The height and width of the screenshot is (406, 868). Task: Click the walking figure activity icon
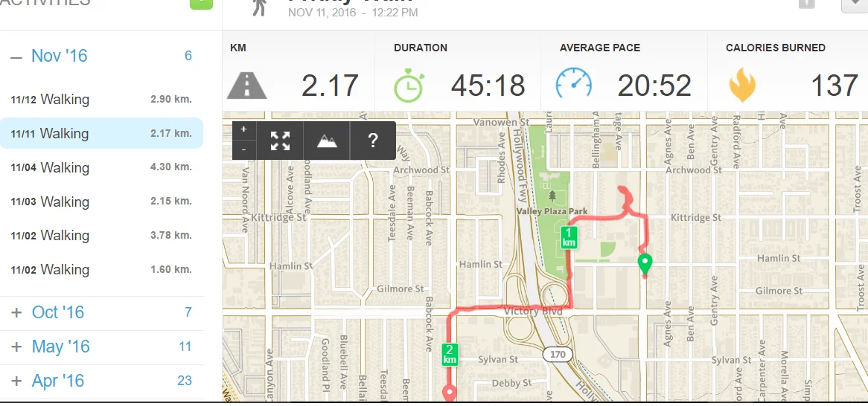(x=259, y=6)
